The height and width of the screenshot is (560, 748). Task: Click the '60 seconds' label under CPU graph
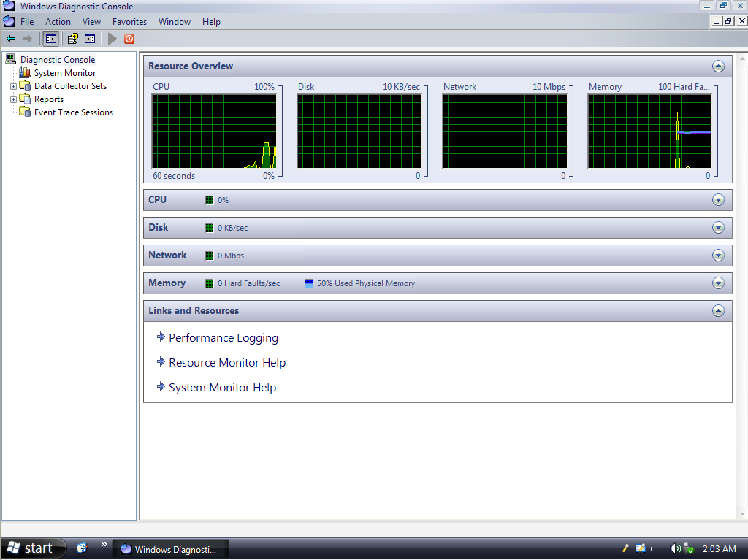coord(174,176)
